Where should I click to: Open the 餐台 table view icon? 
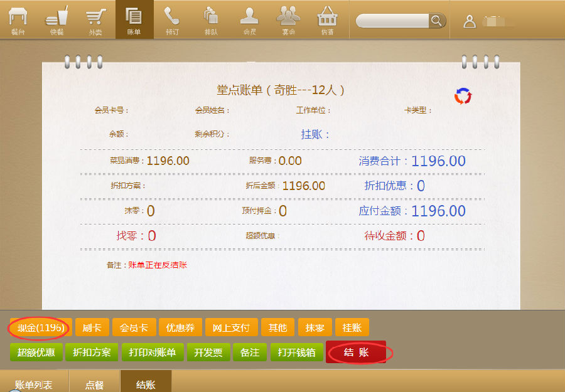[18, 19]
